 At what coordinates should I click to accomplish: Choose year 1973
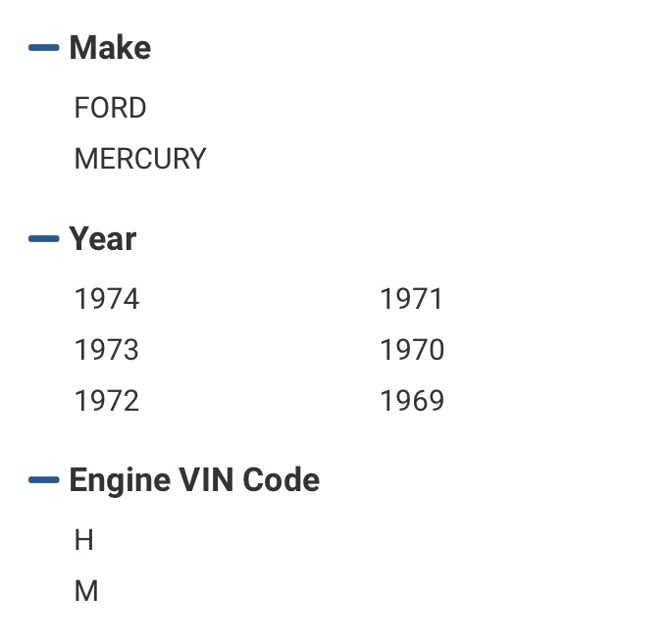point(107,349)
